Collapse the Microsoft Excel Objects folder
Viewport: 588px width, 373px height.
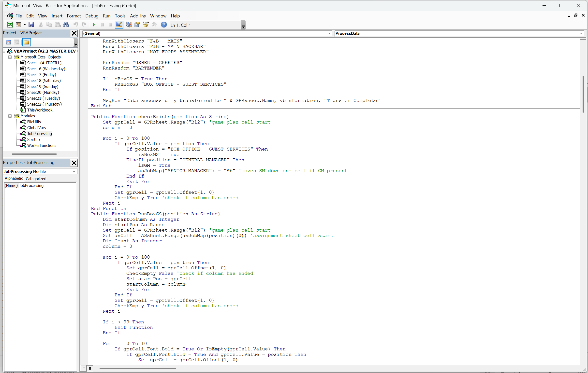pyautogui.click(x=10, y=57)
